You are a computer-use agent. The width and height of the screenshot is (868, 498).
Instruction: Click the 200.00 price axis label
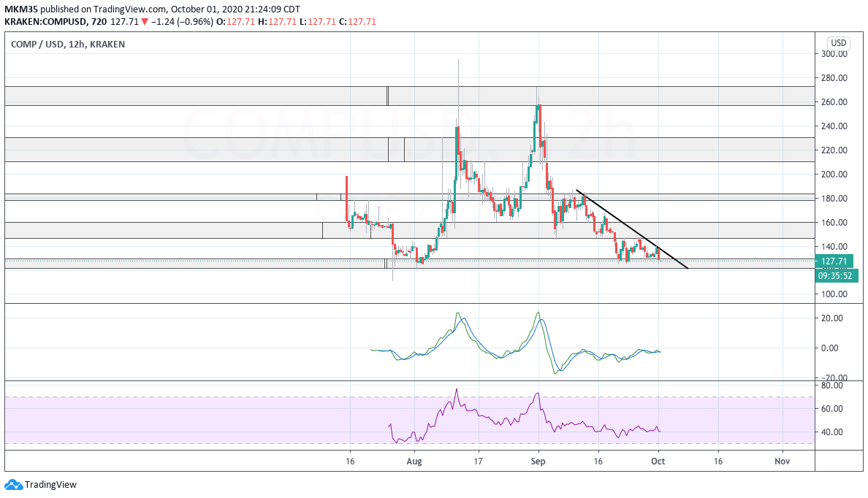(x=834, y=175)
